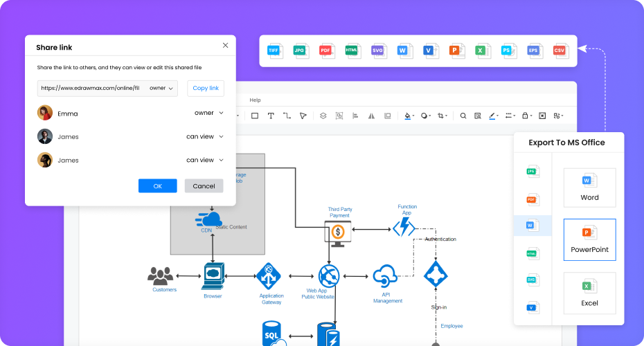The height and width of the screenshot is (346, 644).
Task: Click the magnifier Search icon in toolbar
Action: (x=463, y=116)
